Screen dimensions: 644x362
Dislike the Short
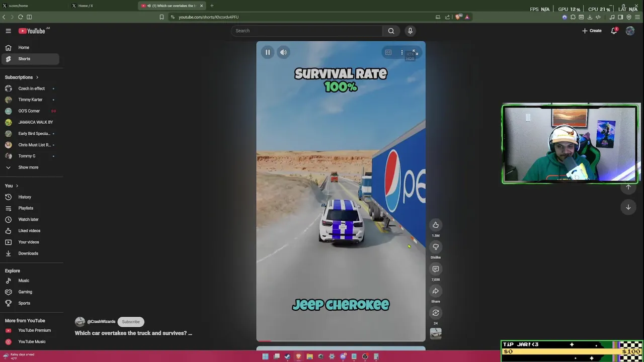(436, 247)
